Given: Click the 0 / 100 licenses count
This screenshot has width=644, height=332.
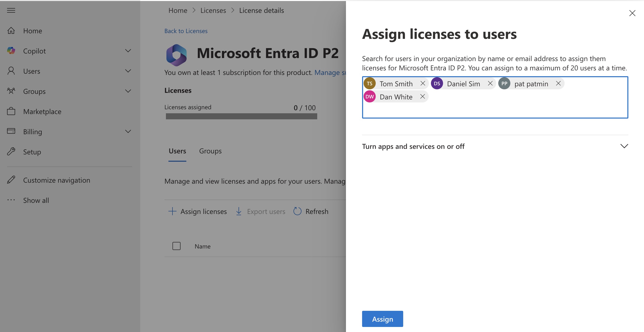Looking at the screenshot, I should [x=305, y=108].
